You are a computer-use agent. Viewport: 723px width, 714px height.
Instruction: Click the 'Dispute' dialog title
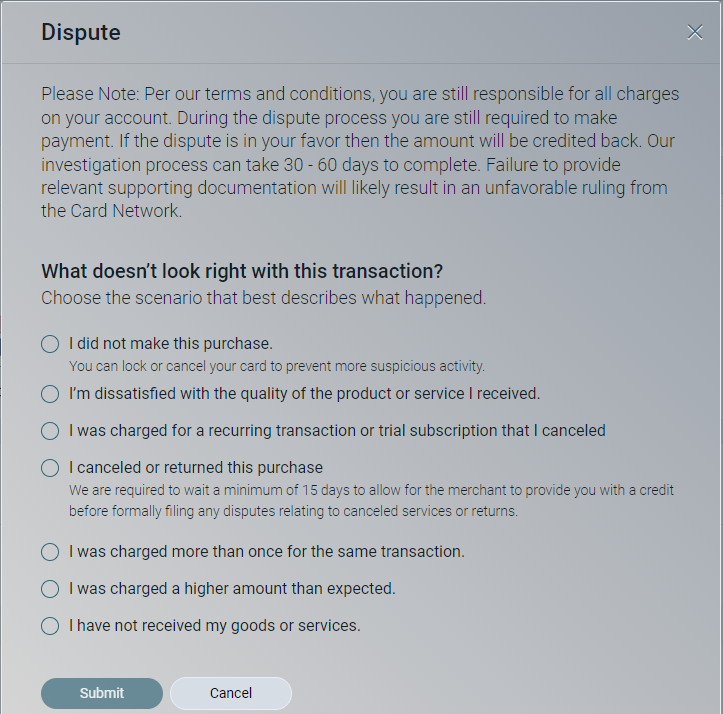tap(81, 32)
